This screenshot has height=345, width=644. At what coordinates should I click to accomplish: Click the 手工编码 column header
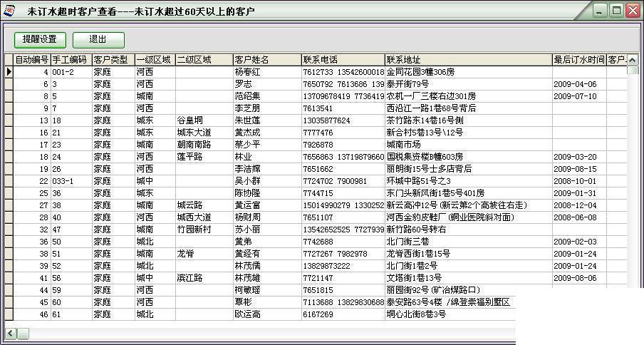coord(71,60)
